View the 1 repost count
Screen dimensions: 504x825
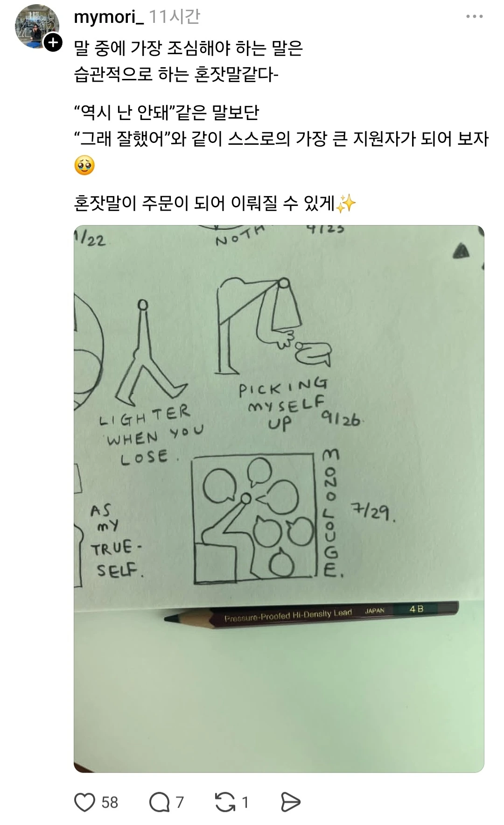245,802
